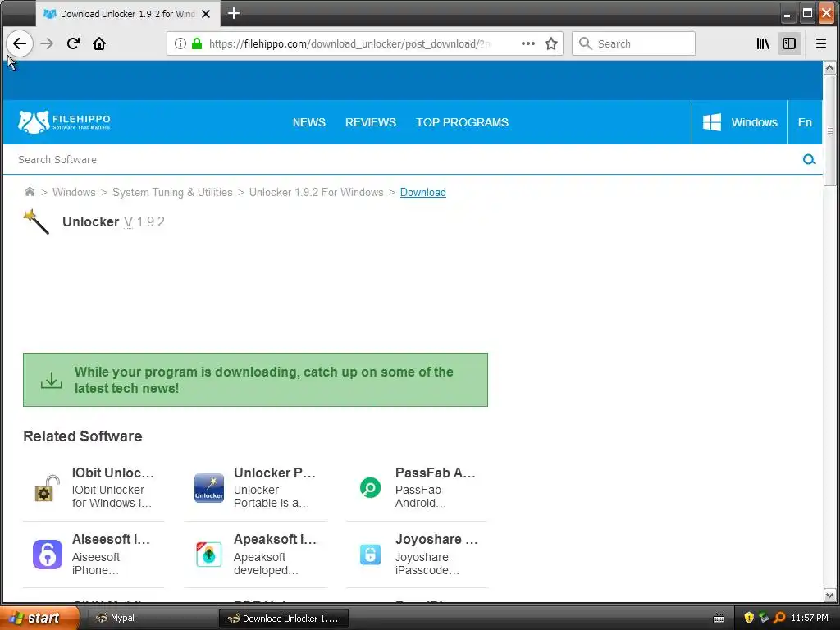The width and height of the screenshot is (840, 630).
Task: Click the taskbar on-screen keyboard icon
Action: point(719,619)
